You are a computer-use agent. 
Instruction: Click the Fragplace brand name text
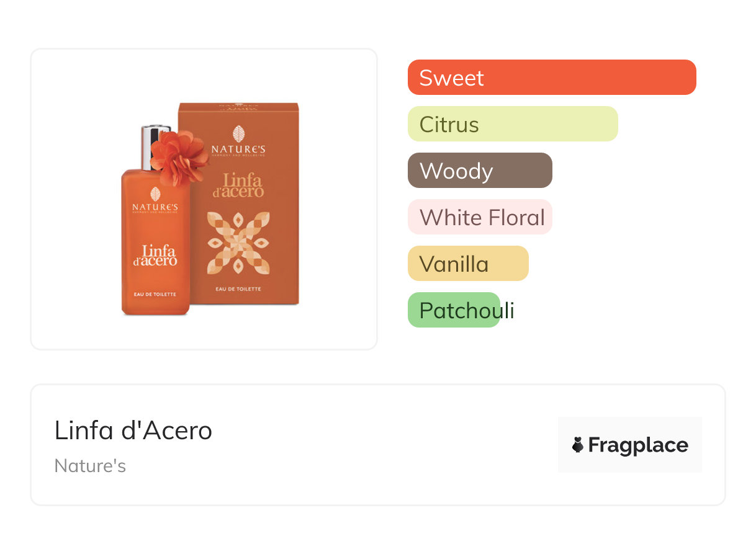[637, 445]
